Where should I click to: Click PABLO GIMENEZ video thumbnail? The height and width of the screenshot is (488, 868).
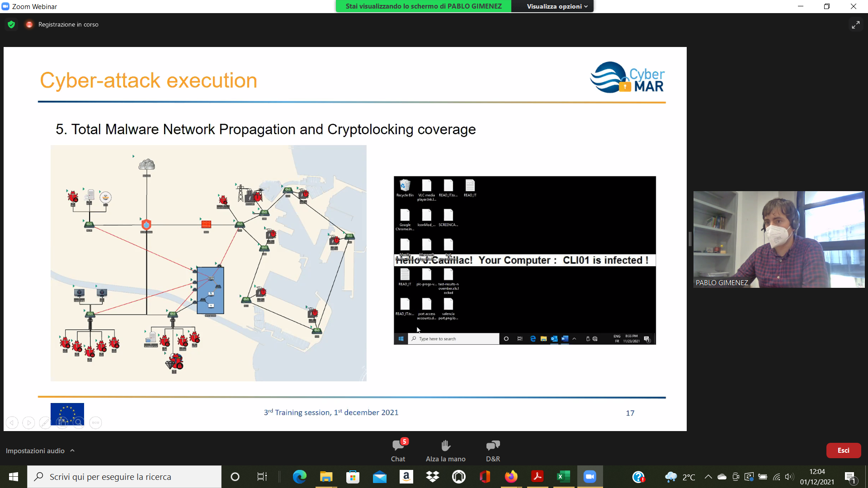coord(778,239)
